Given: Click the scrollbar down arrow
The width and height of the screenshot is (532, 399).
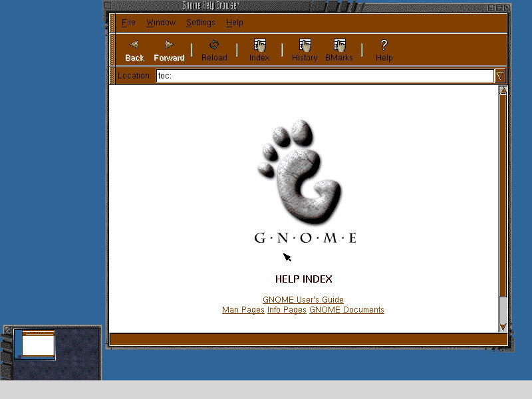Looking at the screenshot, I should [503, 327].
